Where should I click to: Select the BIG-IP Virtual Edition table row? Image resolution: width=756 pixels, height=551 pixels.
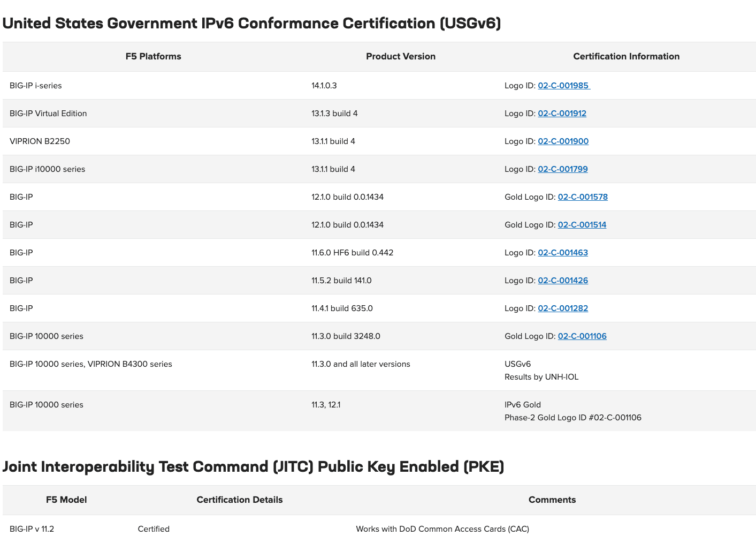pyautogui.click(x=214, y=113)
